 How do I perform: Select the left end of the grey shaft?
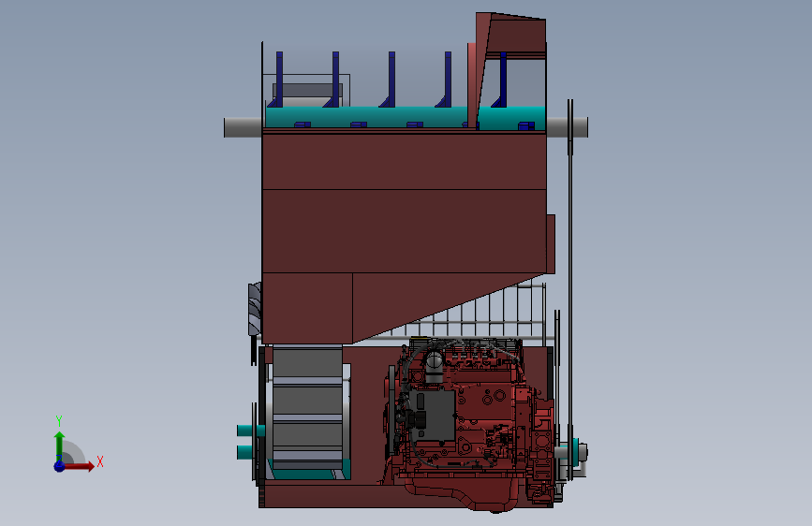243,127
